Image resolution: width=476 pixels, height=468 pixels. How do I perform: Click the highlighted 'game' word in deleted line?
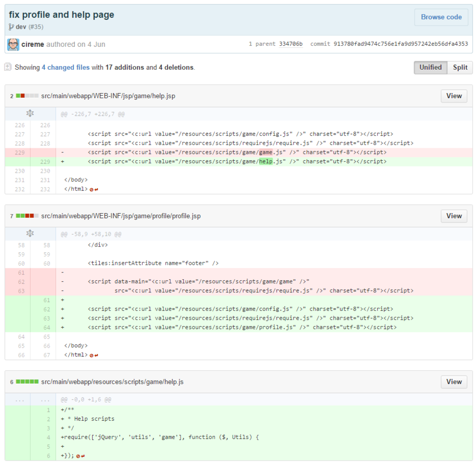[x=266, y=152]
